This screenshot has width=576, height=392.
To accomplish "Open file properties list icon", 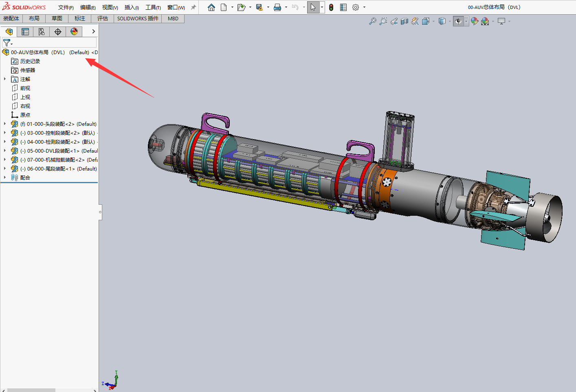I will 343,7.
